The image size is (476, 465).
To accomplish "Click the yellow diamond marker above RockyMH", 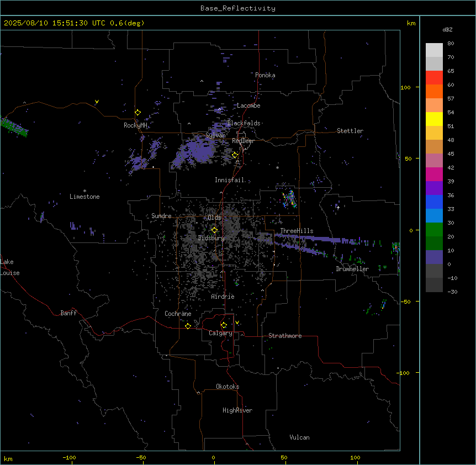I will (x=138, y=113).
